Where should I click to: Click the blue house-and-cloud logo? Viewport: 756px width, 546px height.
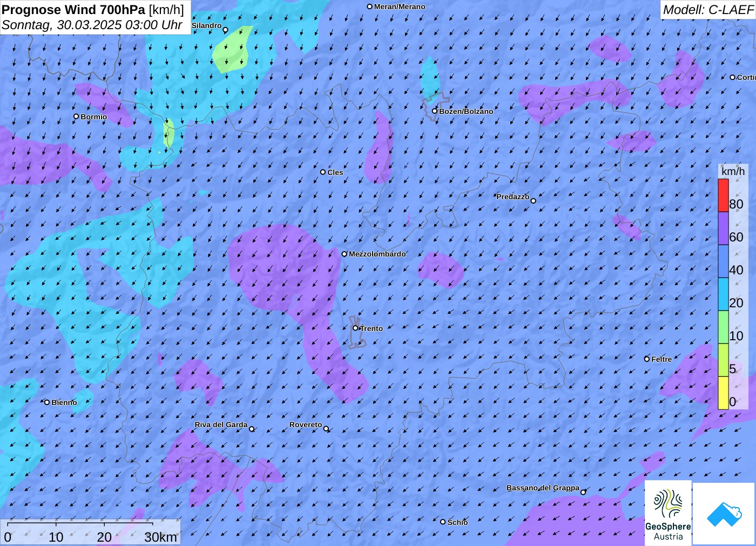[724, 514]
